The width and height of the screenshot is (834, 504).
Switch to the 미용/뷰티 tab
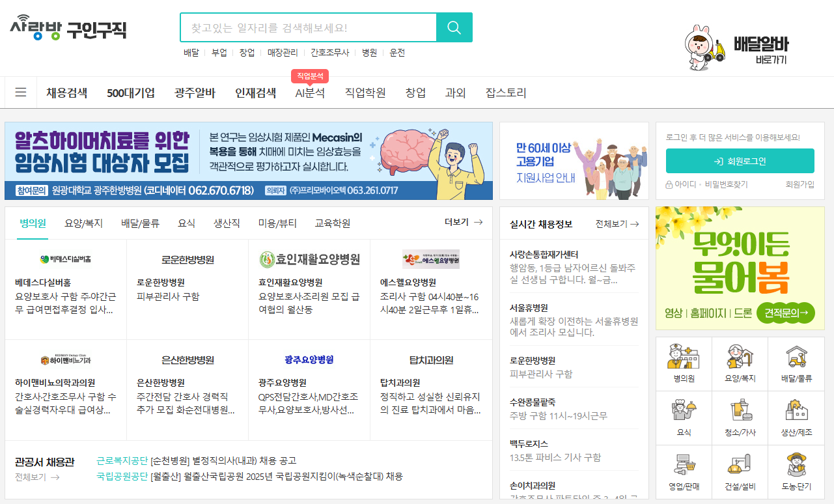click(277, 223)
